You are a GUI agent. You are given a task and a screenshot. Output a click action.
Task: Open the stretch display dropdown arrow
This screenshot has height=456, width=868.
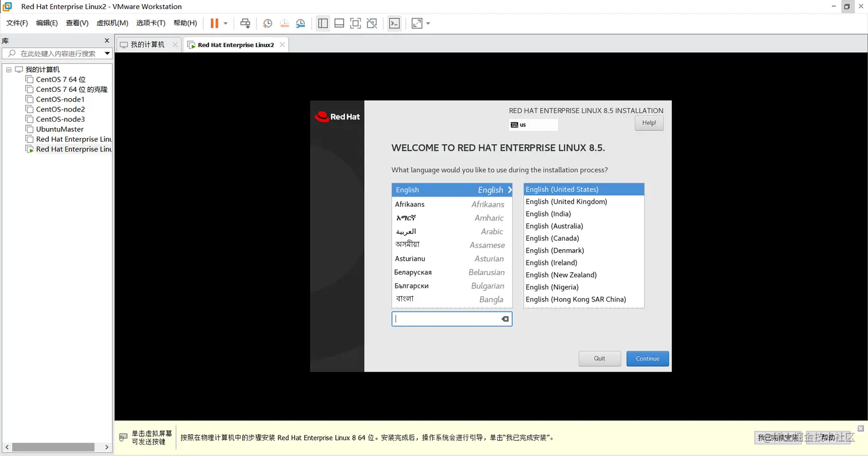pyautogui.click(x=428, y=24)
